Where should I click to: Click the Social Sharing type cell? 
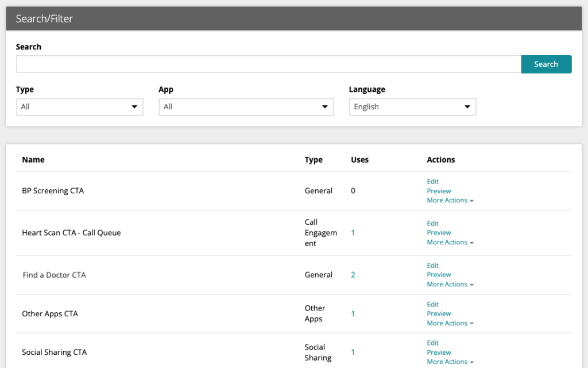pos(318,352)
